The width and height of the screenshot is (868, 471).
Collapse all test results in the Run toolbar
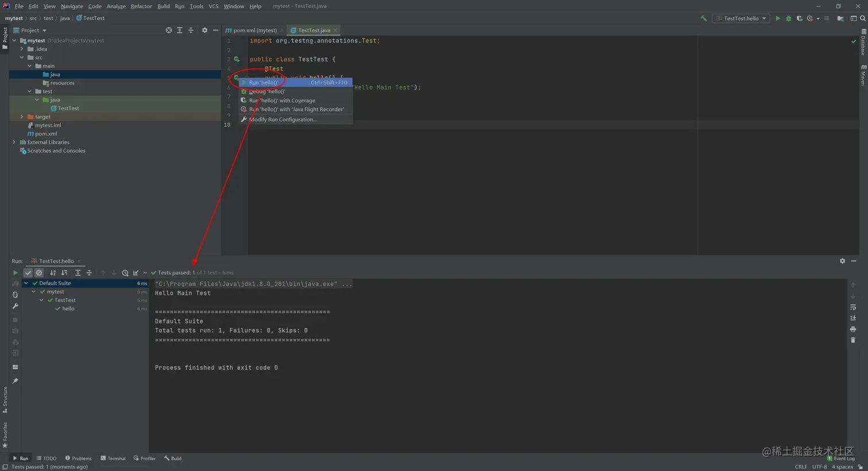89,273
